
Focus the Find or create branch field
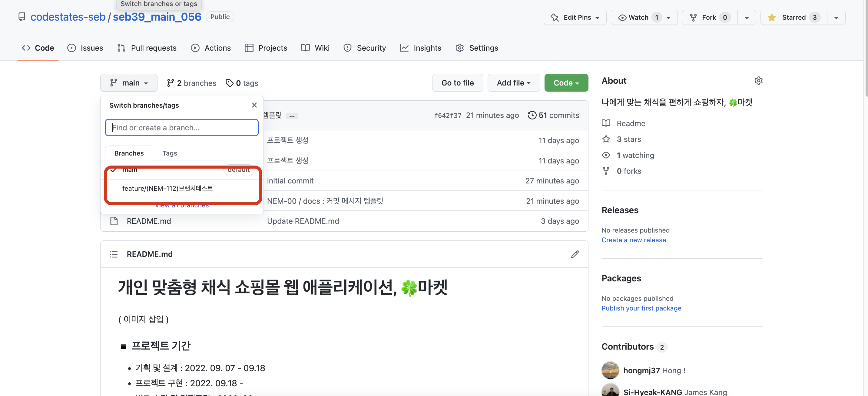click(x=182, y=128)
